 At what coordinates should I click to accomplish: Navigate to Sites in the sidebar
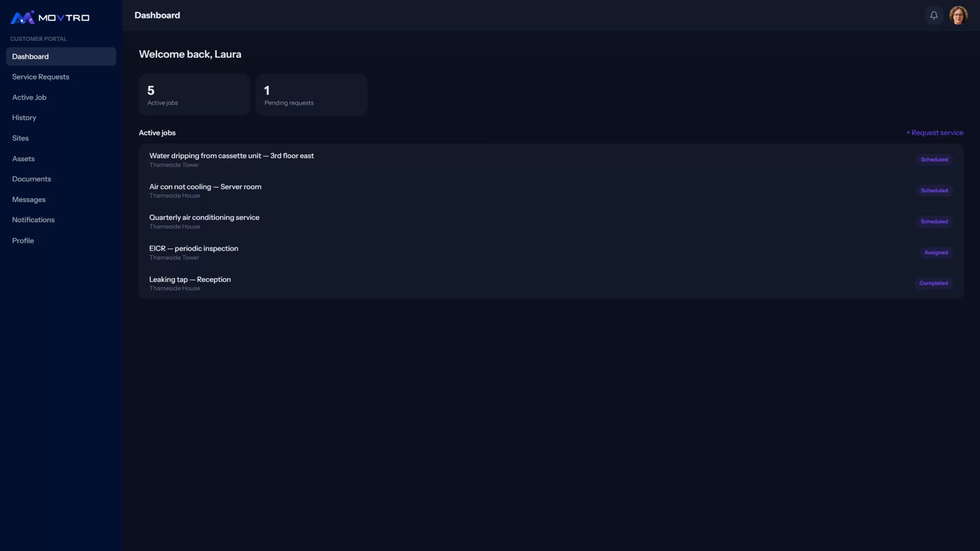pos(61,138)
